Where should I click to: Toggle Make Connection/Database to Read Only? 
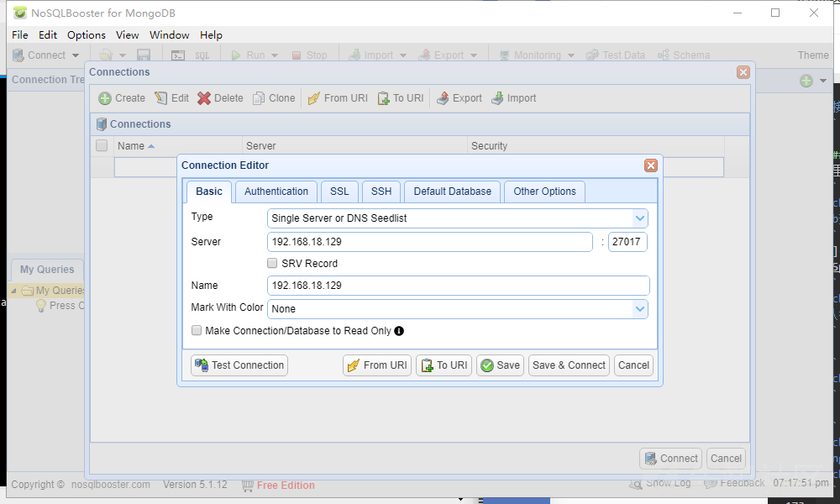(197, 330)
